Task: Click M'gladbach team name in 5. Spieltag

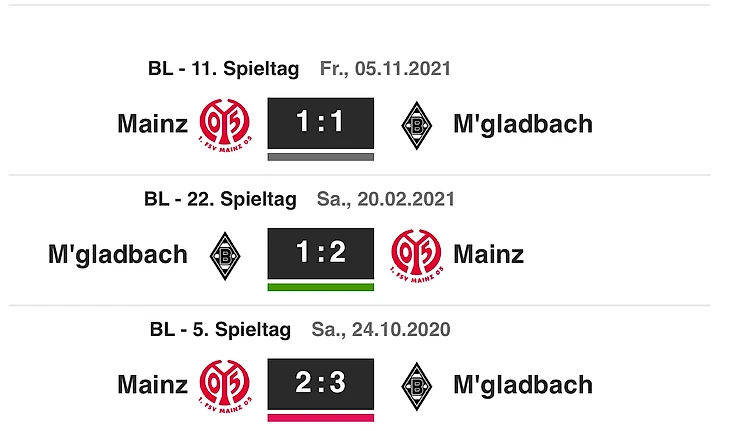Action: click(523, 385)
